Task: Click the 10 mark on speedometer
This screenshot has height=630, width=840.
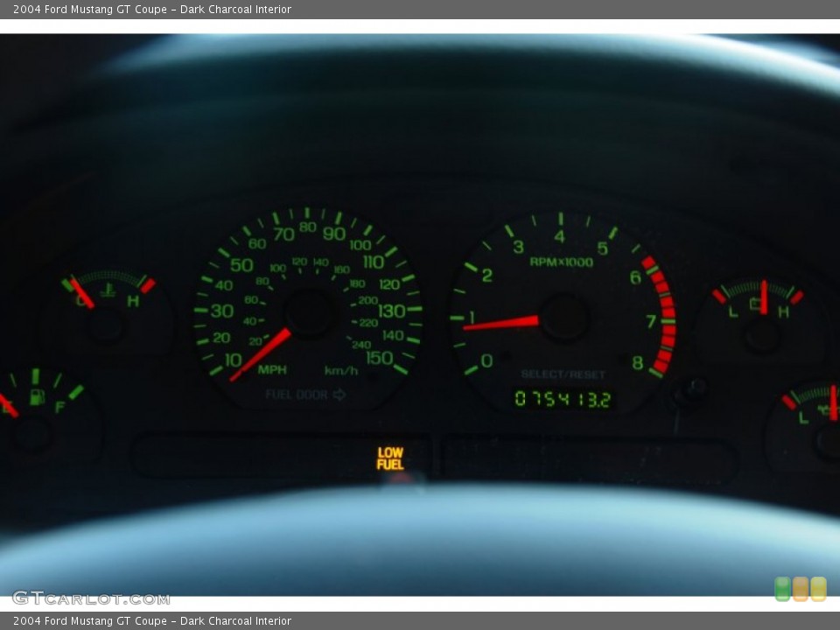Action: [x=233, y=360]
